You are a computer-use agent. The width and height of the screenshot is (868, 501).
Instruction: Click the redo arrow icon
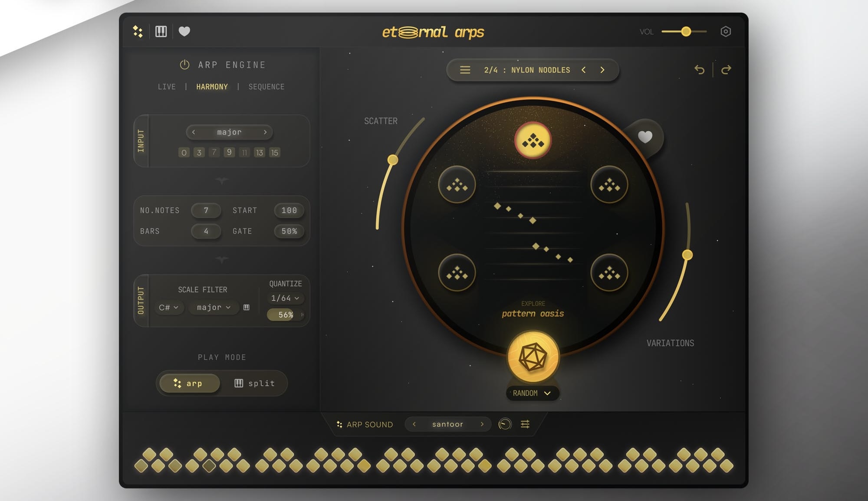(x=726, y=70)
